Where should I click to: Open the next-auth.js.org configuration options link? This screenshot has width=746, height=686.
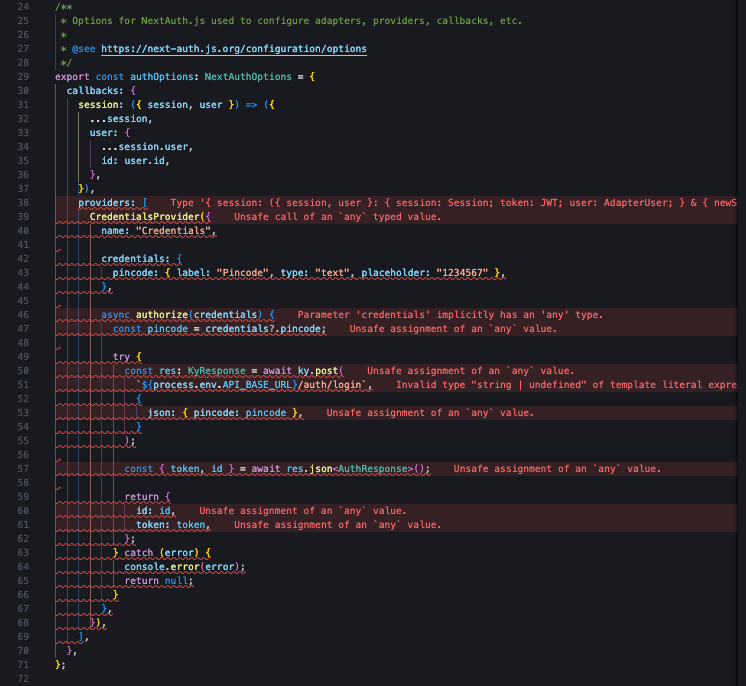tap(234, 49)
